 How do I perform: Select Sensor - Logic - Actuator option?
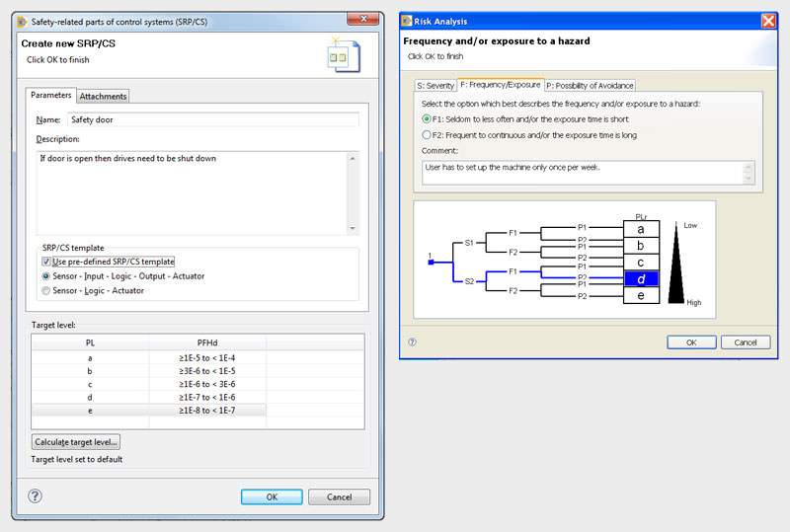46,291
